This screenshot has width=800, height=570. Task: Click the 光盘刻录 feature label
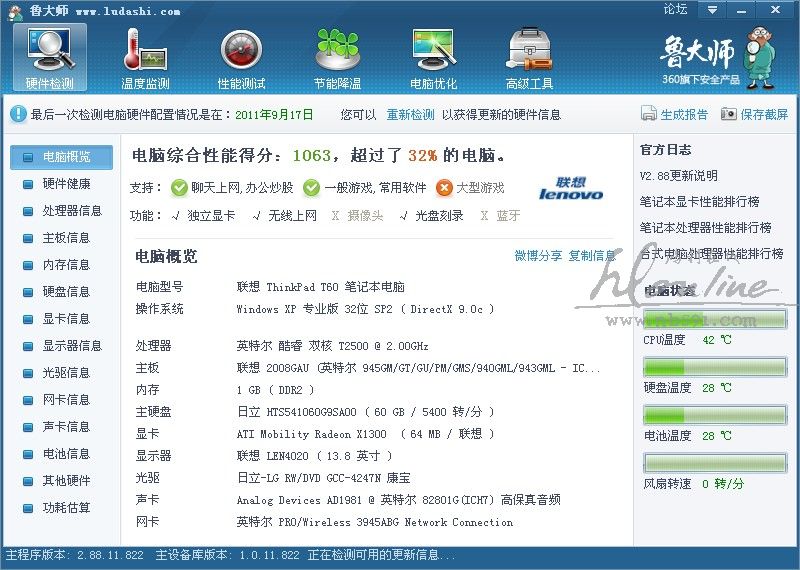439,216
